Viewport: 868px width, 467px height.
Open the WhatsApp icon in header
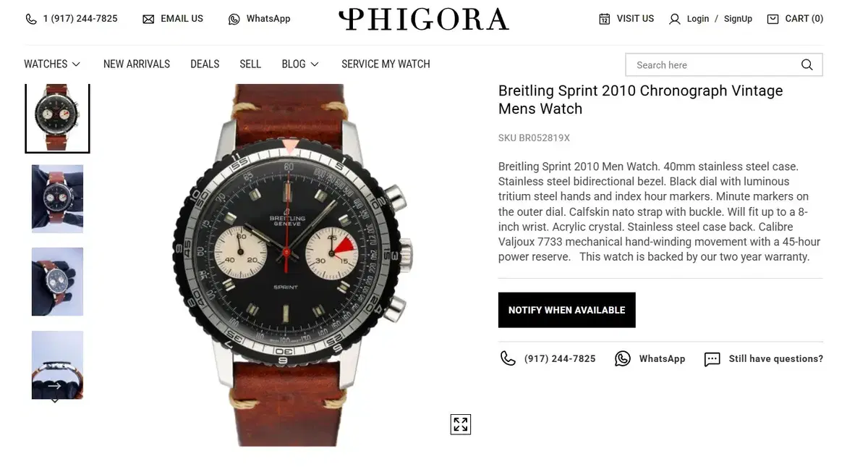[234, 19]
